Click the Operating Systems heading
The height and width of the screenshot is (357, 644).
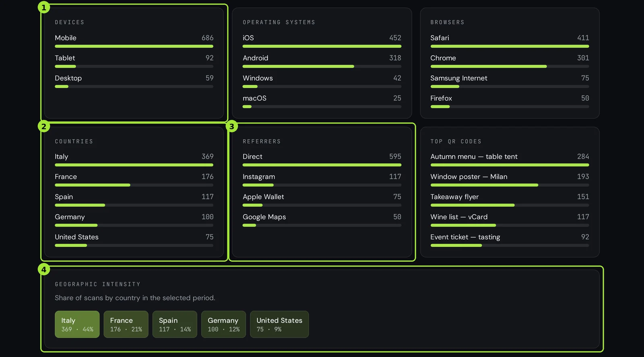[x=279, y=22]
